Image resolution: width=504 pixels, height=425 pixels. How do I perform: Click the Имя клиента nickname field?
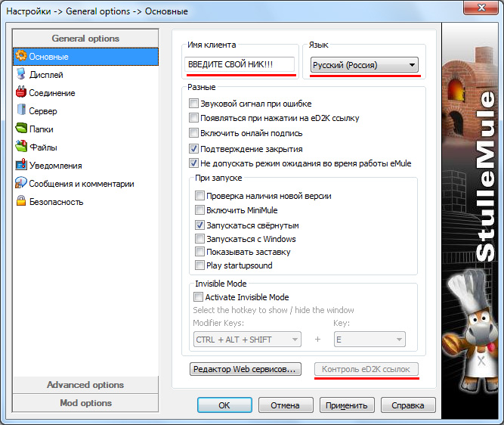pos(239,66)
